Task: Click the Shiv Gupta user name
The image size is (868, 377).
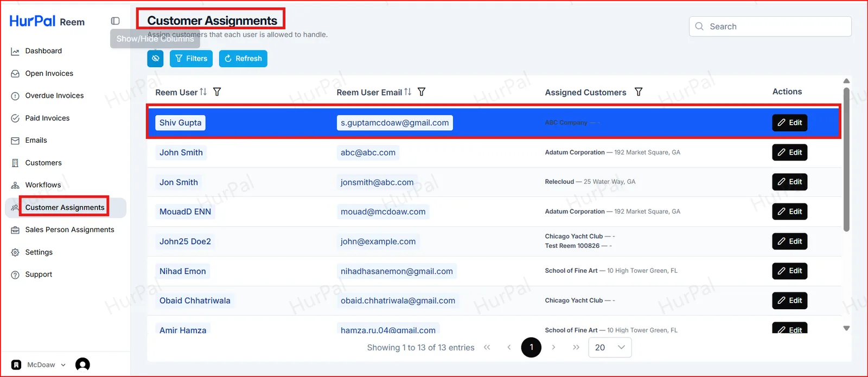Action: coord(180,123)
